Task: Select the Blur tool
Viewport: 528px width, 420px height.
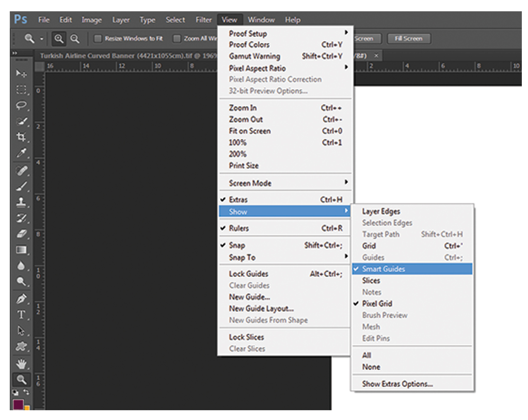Action: 21,266
